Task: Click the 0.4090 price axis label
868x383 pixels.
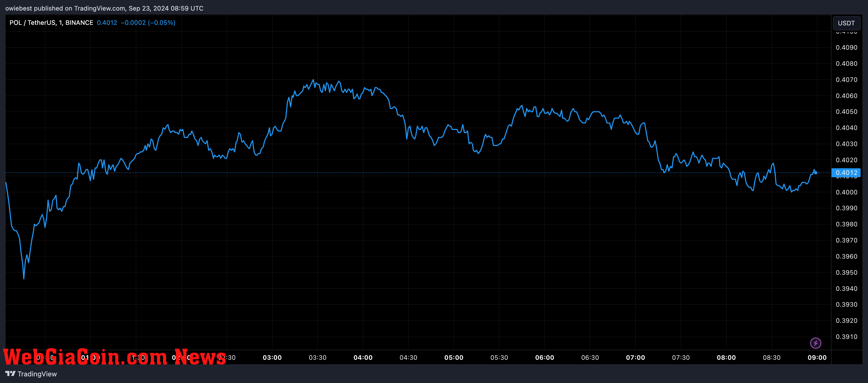Action: [846, 48]
